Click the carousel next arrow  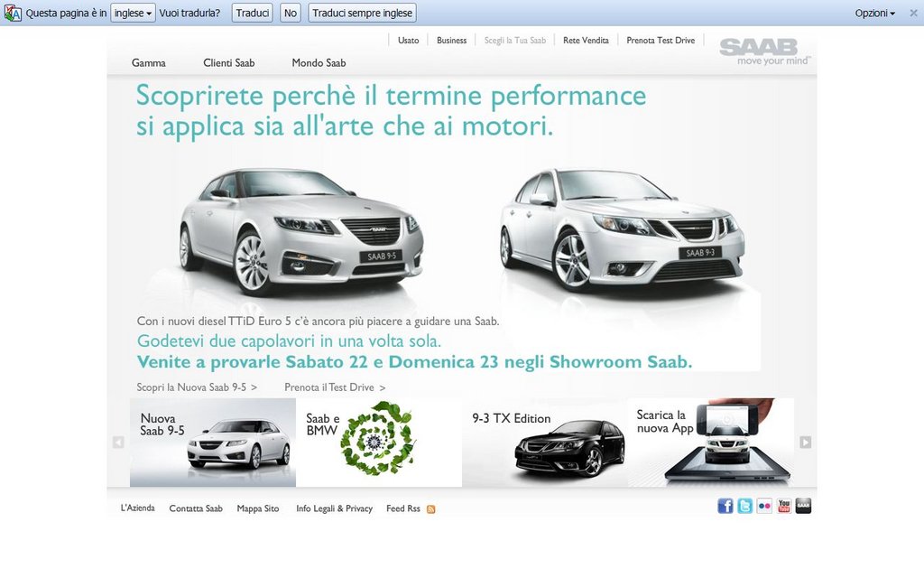(x=805, y=443)
